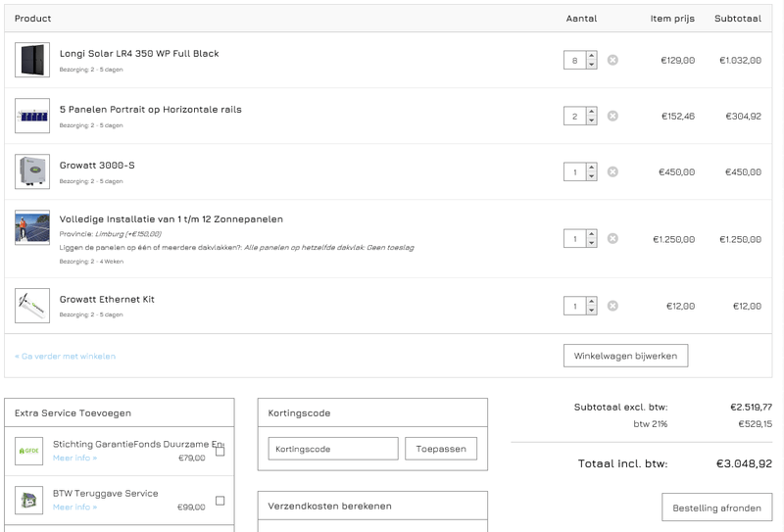Increase quantity of Growatt Ethernet Kit

tap(592, 302)
